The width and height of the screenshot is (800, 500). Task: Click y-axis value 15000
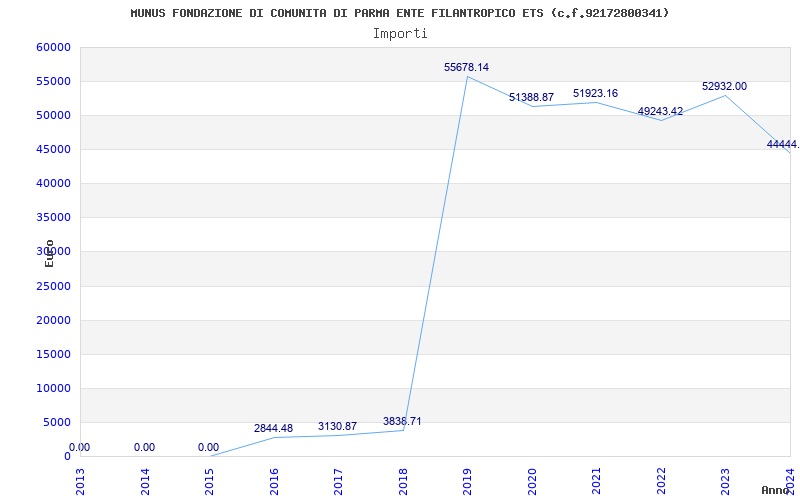click(x=53, y=355)
